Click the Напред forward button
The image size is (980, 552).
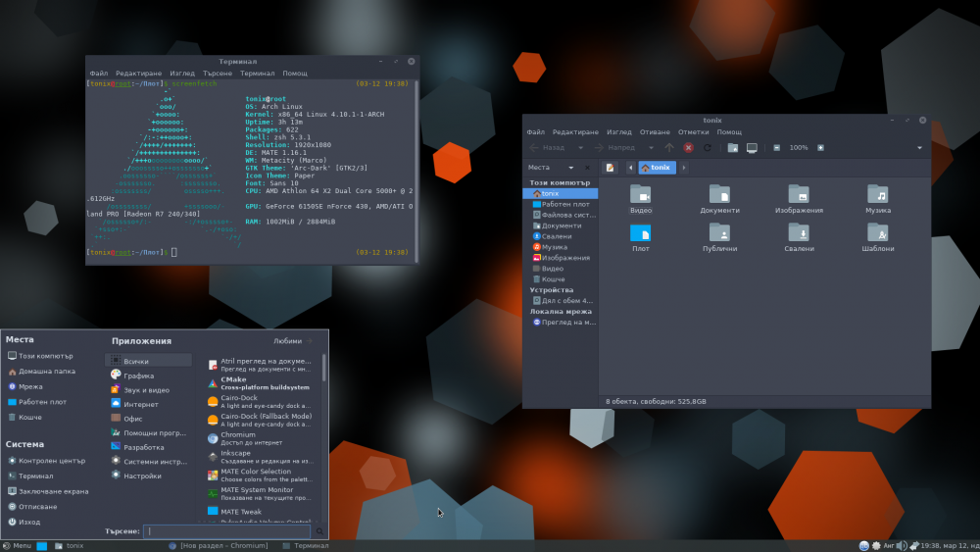(615, 147)
